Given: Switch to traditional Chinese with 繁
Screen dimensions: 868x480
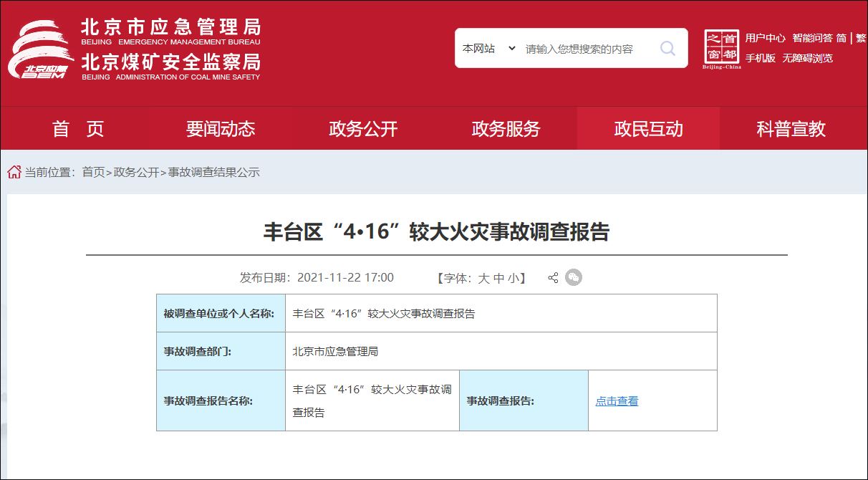Looking at the screenshot, I should [x=860, y=37].
